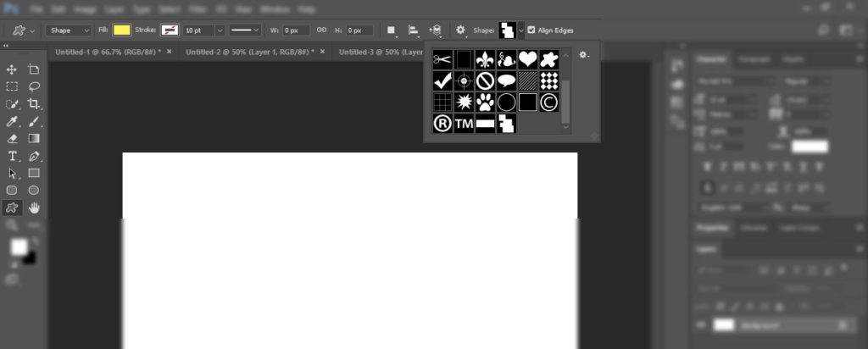The image size is (868, 349).
Task: Collapse the custom shape picker dropdown arrow
Action: (x=521, y=30)
